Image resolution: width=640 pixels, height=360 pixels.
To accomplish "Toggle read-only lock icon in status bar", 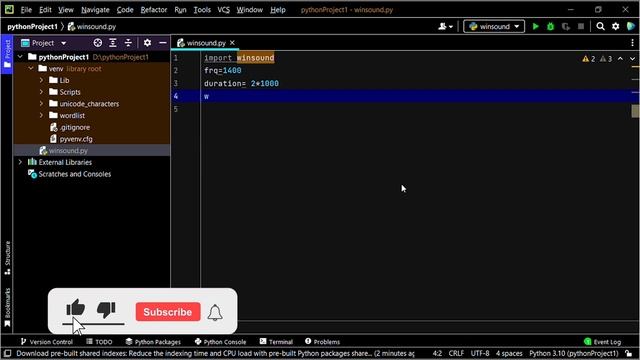I will click(629, 353).
